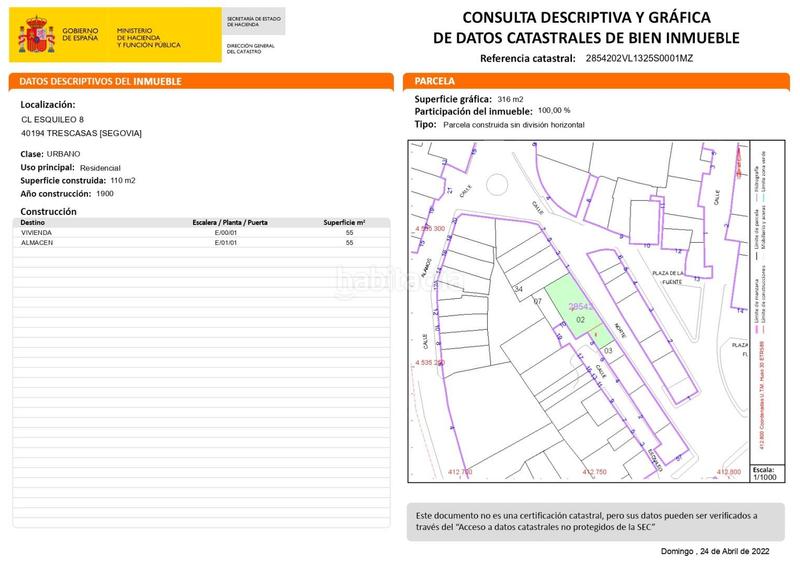Viewport: 800px width, 565px height.
Task: Click the Spanish coat of arms emblem
Action: coord(38,35)
